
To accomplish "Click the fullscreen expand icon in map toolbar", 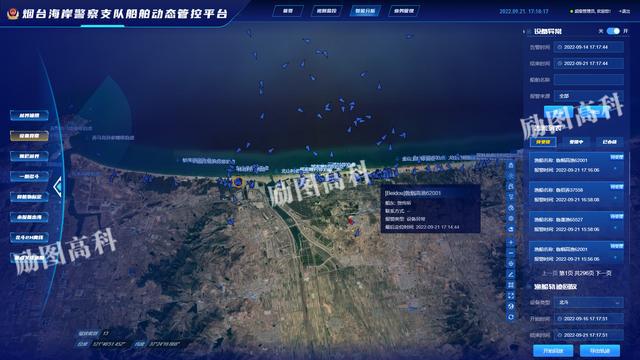I will (x=511, y=296).
